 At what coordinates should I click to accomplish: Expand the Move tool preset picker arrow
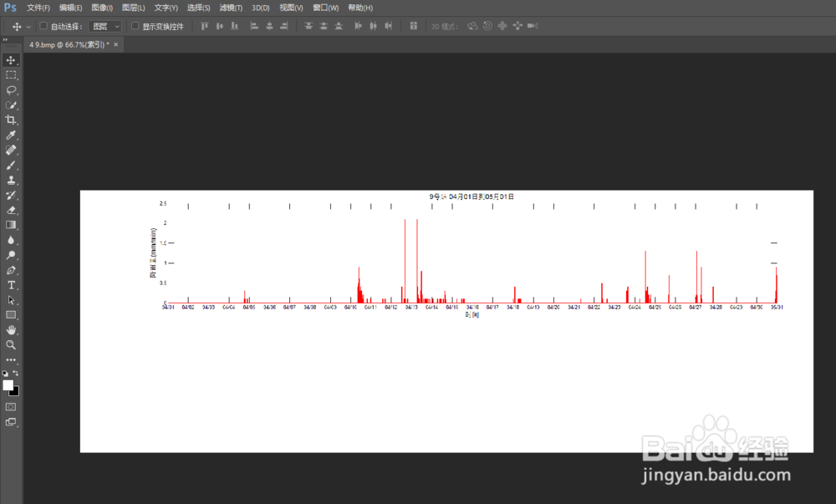point(28,27)
